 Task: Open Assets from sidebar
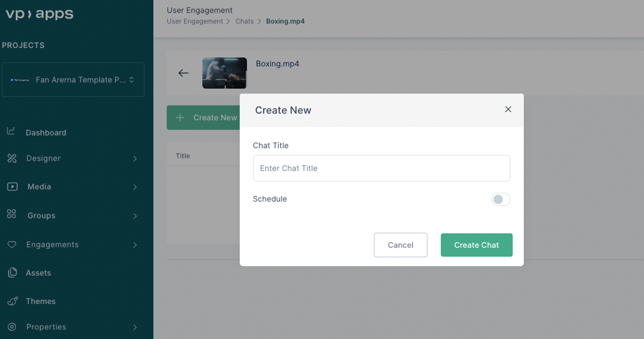pyautogui.click(x=39, y=273)
